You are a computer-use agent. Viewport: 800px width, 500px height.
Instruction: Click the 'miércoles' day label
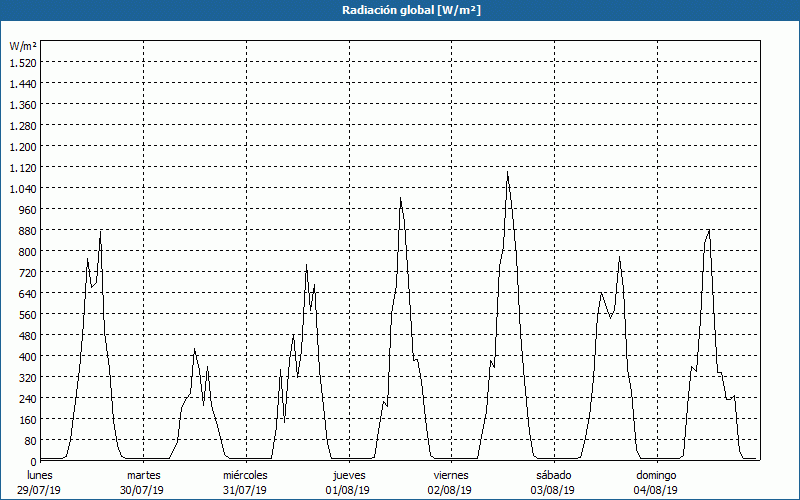(x=245, y=475)
